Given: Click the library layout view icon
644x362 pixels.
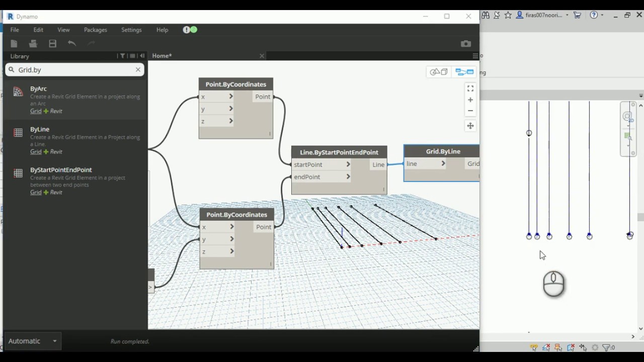Looking at the screenshot, I should 132,56.
